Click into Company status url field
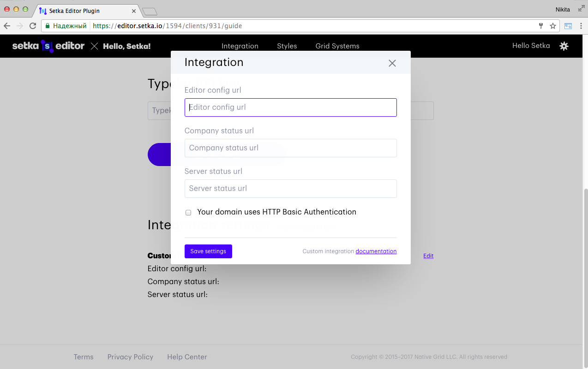Screen dimensions: 588x369 [291, 148]
